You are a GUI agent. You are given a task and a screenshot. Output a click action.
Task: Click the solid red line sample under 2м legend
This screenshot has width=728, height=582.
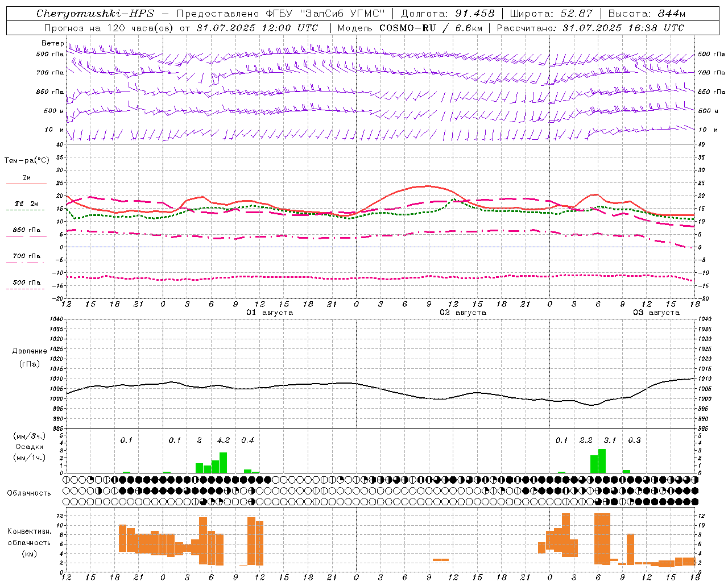click(26, 184)
